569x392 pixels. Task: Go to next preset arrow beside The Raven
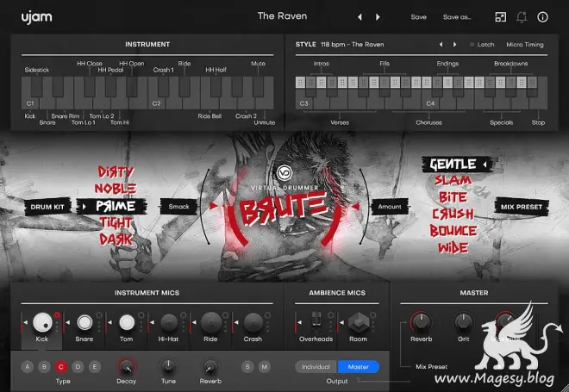click(x=378, y=17)
